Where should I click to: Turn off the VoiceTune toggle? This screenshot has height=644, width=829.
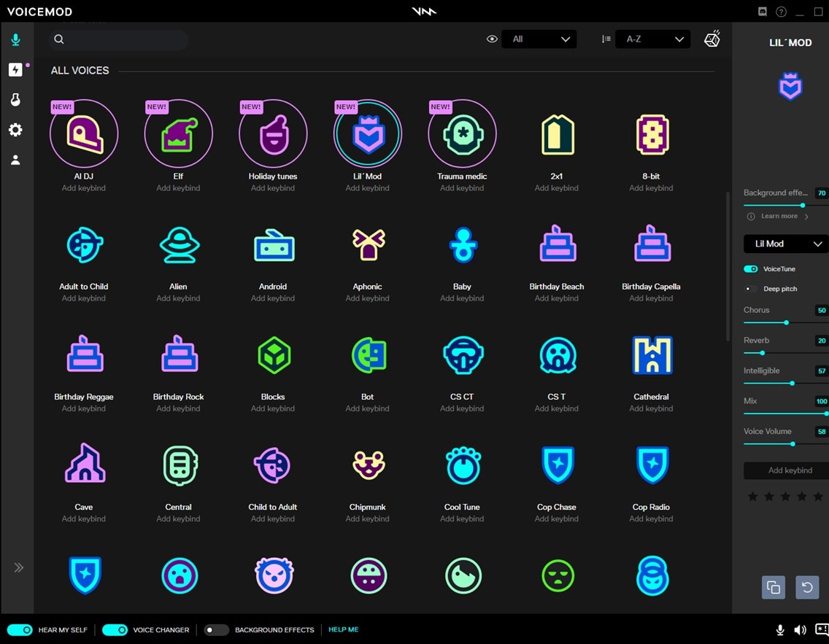(751, 269)
